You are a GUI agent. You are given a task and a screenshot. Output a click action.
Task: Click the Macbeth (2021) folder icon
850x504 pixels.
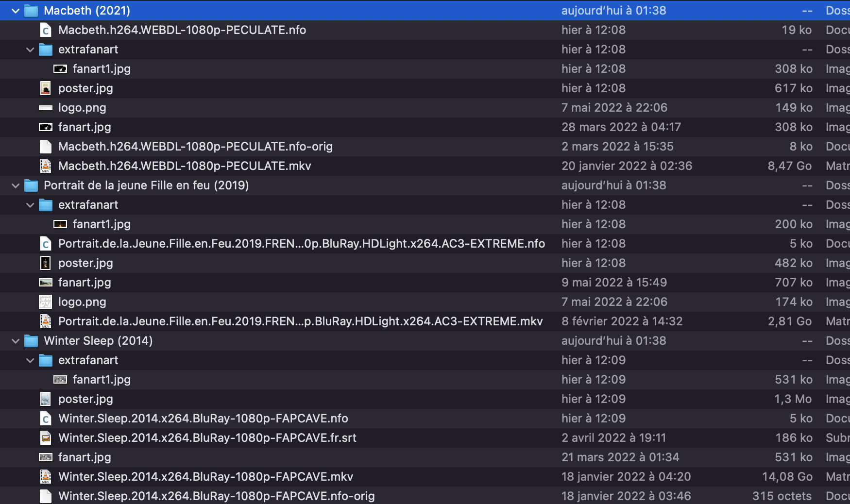(x=31, y=11)
